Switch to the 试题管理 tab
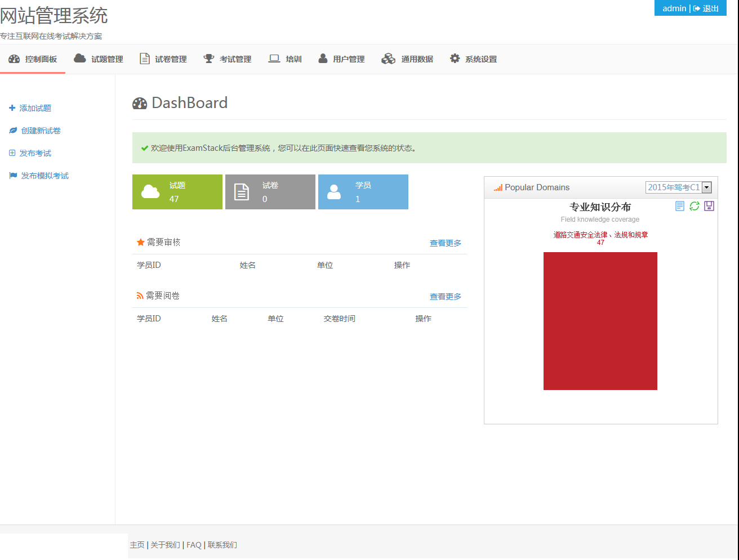Image resolution: width=739 pixels, height=560 pixels. (x=99, y=59)
